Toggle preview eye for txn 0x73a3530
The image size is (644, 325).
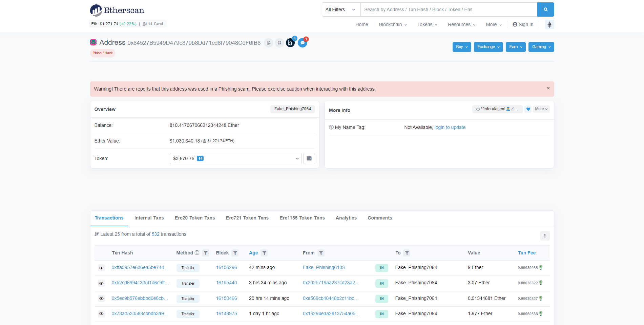(x=101, y=314)
